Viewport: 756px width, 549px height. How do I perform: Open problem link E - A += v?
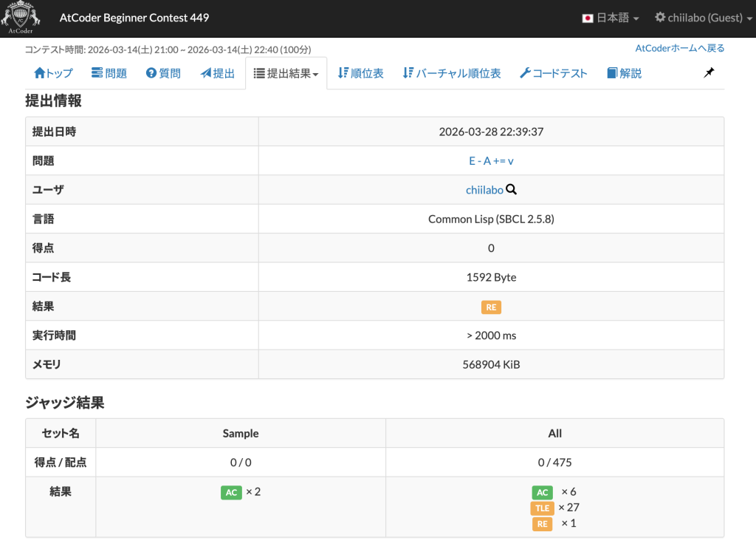(x=491, y=161)
